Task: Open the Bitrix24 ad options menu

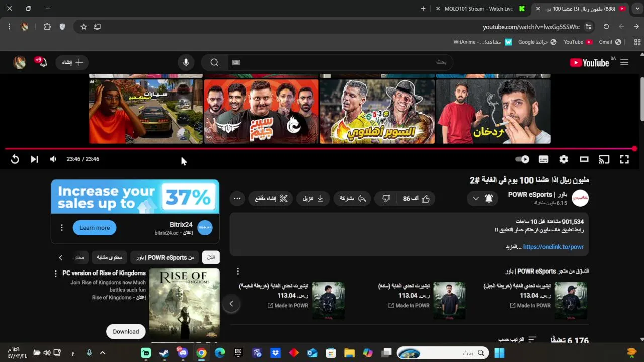Action: [62, 228]
